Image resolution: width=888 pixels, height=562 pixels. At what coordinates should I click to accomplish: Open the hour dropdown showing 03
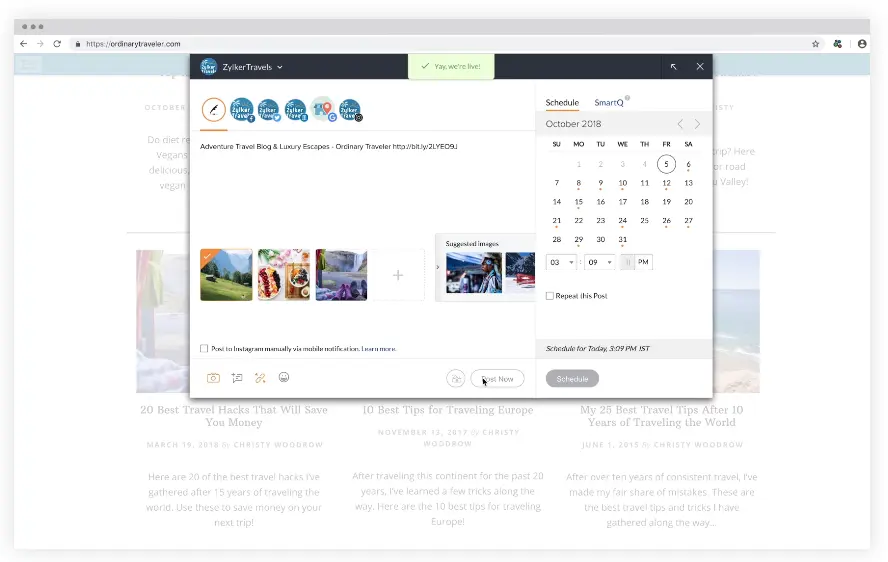pos(561,262)
